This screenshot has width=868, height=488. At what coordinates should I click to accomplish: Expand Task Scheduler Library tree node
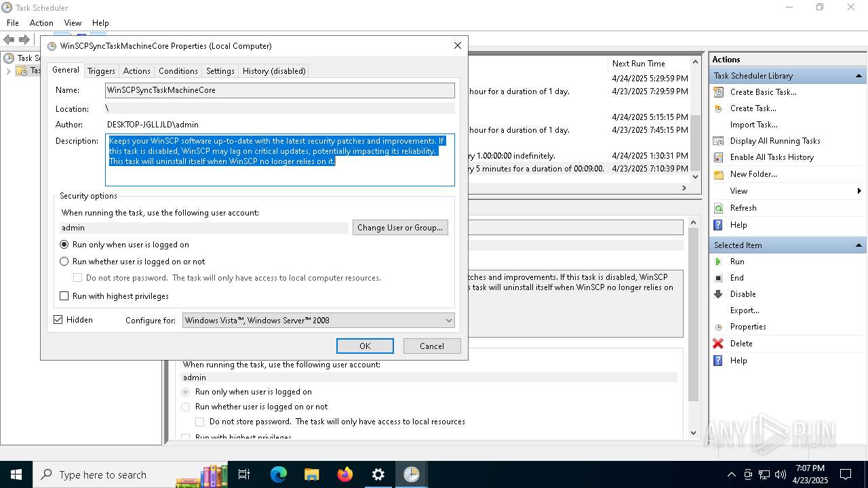(x=8, y=71)
